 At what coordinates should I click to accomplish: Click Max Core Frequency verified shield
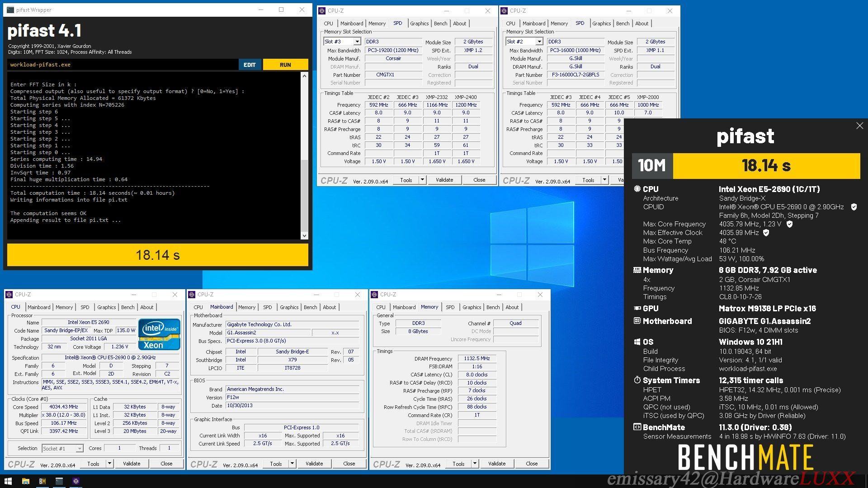(789, 224)
